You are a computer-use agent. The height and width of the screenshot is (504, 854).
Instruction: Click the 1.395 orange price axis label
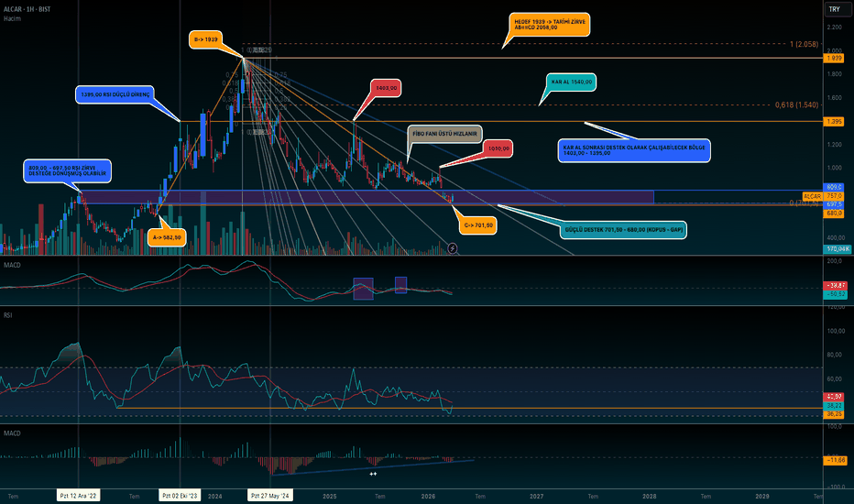[x=834, y=122]
